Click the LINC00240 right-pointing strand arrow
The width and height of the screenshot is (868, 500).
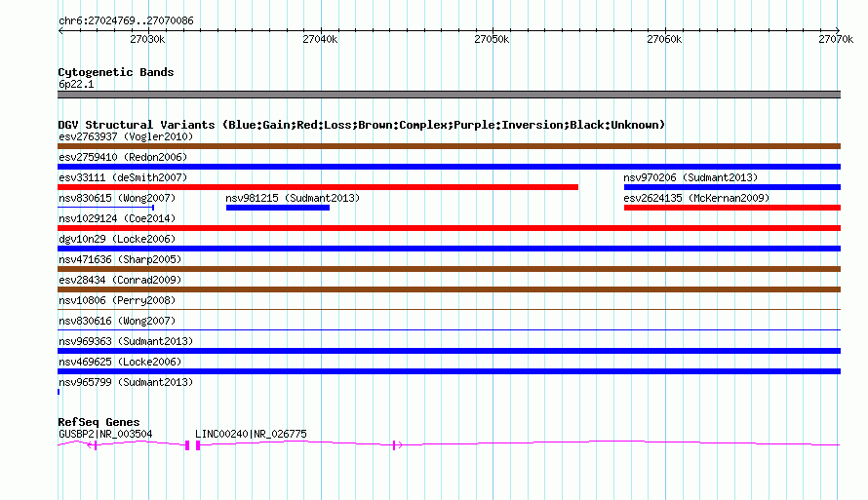(x=400, y=444)
